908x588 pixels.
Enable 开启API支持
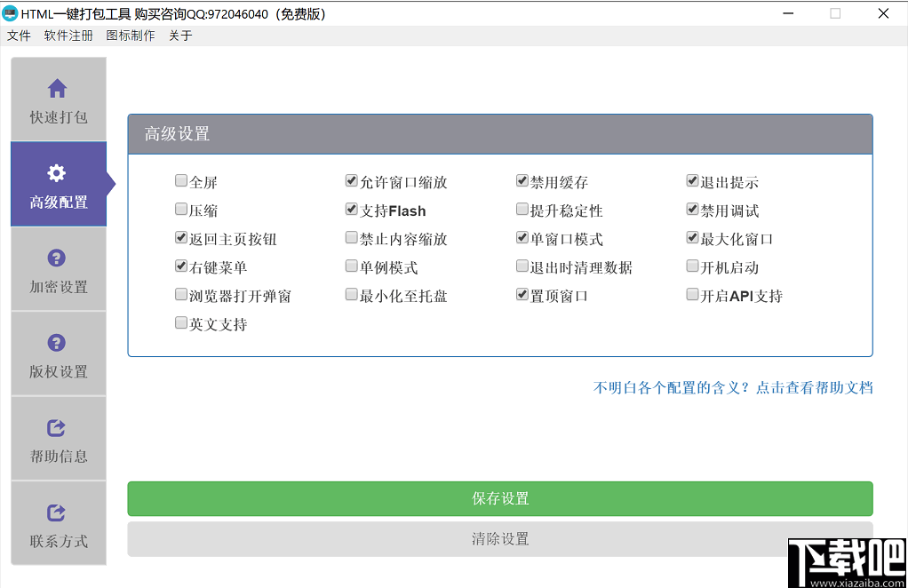pos(692,294)
